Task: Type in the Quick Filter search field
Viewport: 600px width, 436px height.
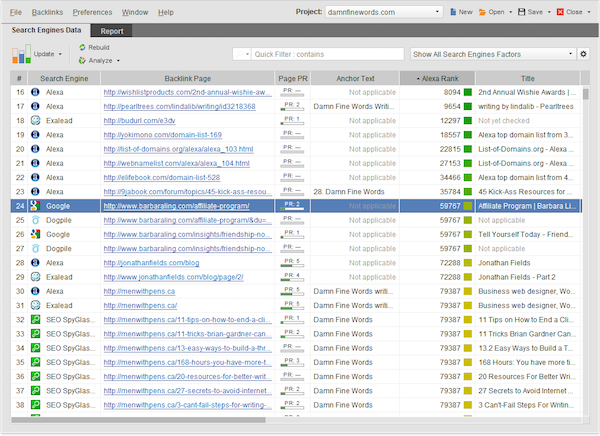Action: pyautogui.click(x=325, y=54)
